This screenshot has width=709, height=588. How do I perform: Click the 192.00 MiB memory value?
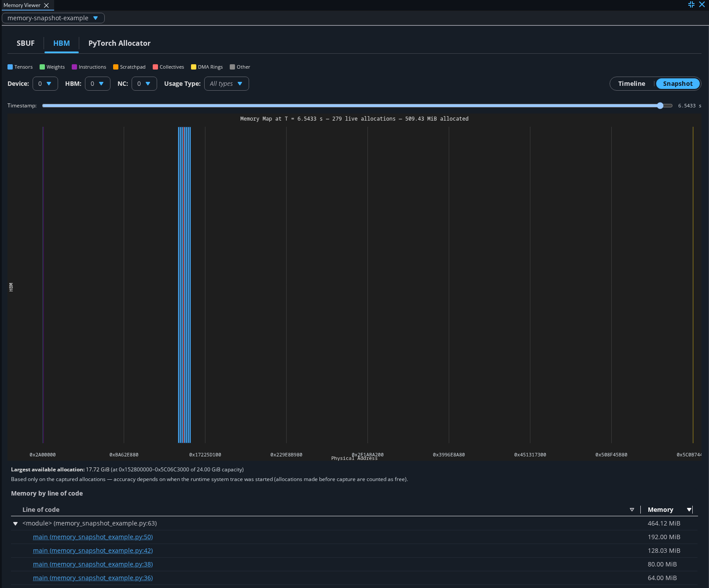[664, 537]
